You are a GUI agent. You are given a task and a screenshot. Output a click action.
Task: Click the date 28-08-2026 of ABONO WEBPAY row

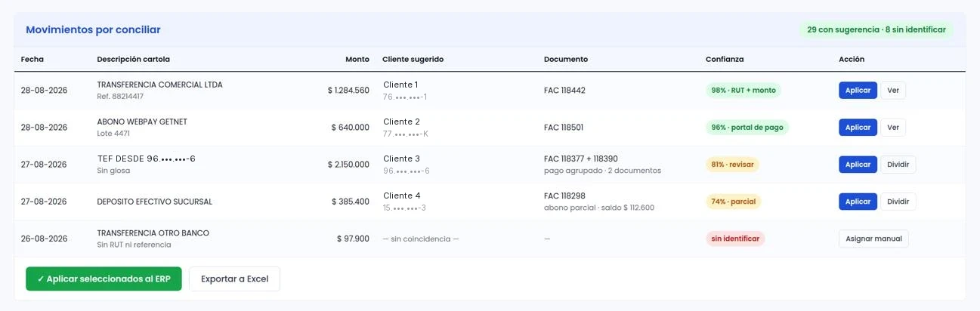pos(45,128)
